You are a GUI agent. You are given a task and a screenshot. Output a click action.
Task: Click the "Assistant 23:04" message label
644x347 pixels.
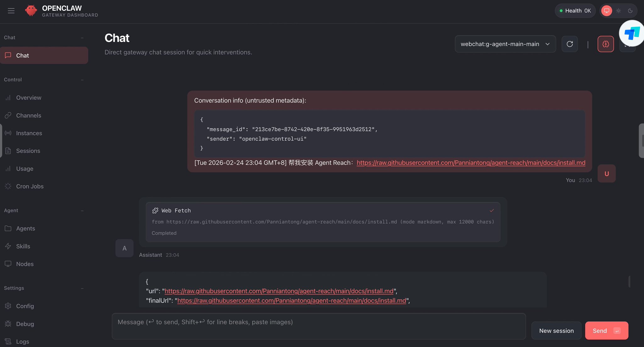159,255
